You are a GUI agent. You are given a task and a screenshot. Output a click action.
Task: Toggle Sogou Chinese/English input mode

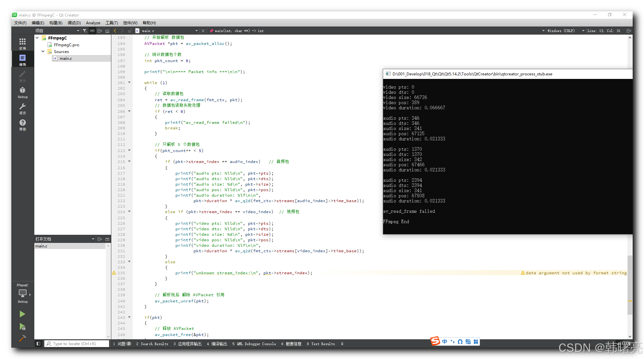445,342
